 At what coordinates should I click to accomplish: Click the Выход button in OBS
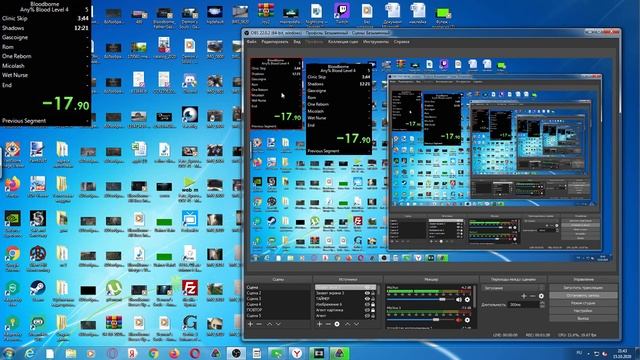[x=583, y=318]
